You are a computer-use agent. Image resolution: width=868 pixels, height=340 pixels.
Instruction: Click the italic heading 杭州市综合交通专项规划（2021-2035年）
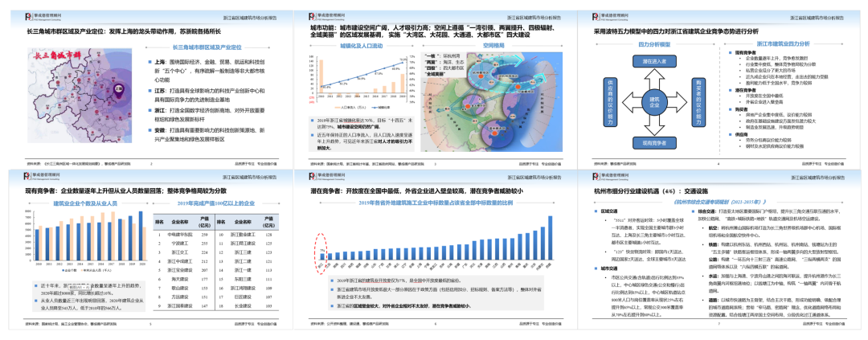719,201
